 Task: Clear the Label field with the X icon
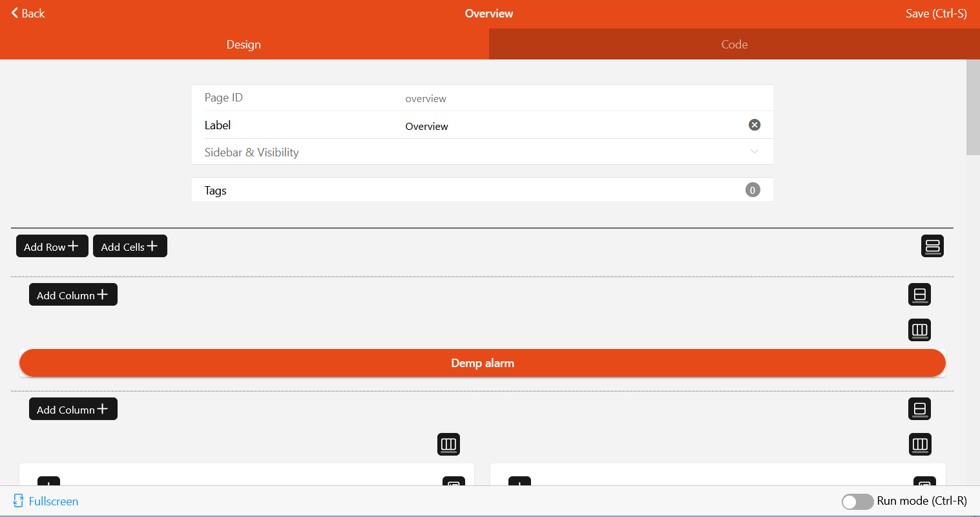tap(754, 125)
